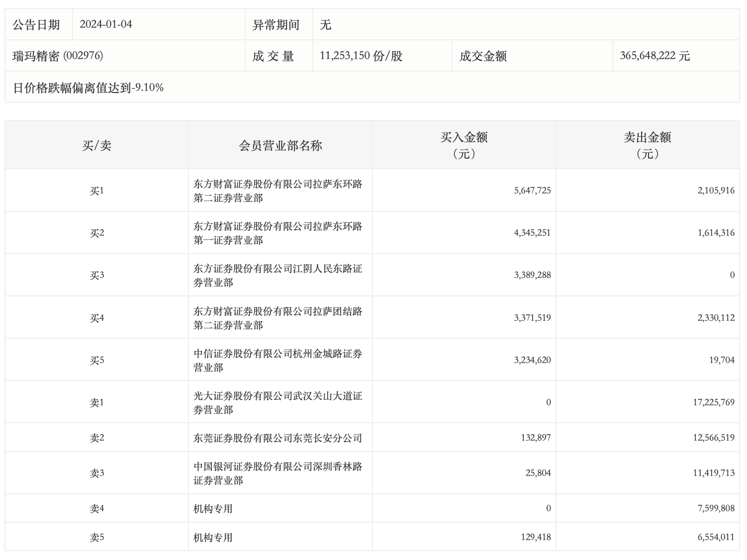Select 机构专用 in the 卖4 row

point(213,509)
